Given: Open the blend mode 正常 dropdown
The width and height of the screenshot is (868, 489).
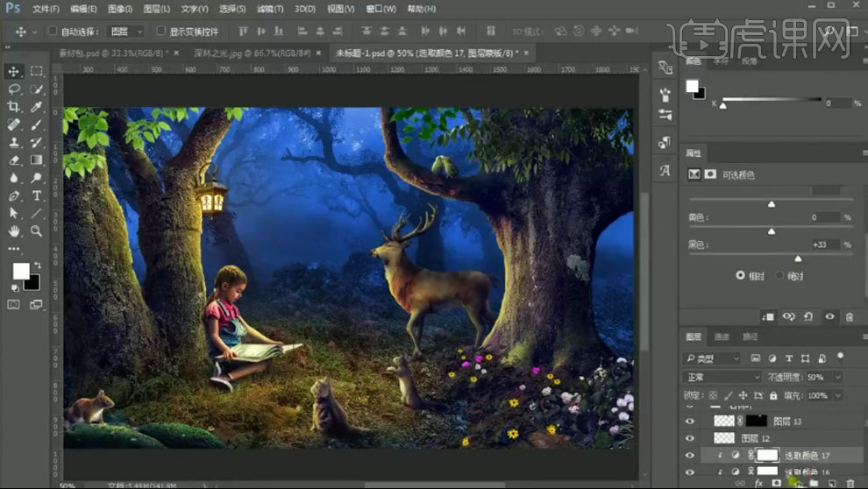Looking at the screenshot, I should [722, 377].
